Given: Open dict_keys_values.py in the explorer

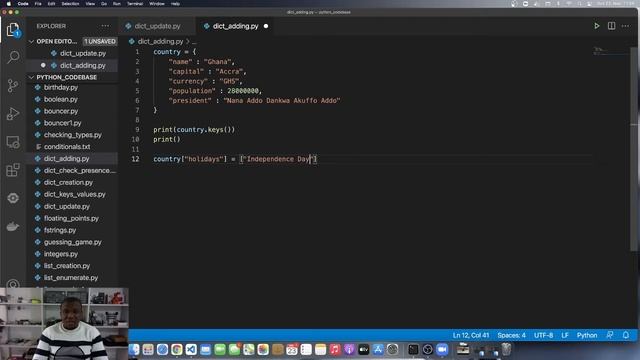Looking at the screenshot, I should [x=74, y=194].
